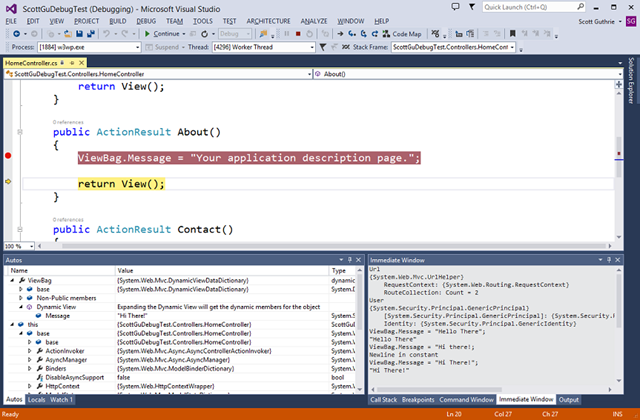
Task: Click the Show Next Statement arrow
Action: [340, 34]
